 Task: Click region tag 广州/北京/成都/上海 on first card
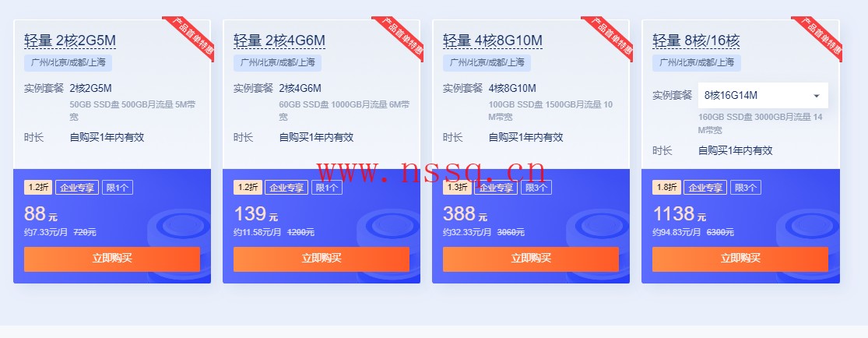(68, 62)
